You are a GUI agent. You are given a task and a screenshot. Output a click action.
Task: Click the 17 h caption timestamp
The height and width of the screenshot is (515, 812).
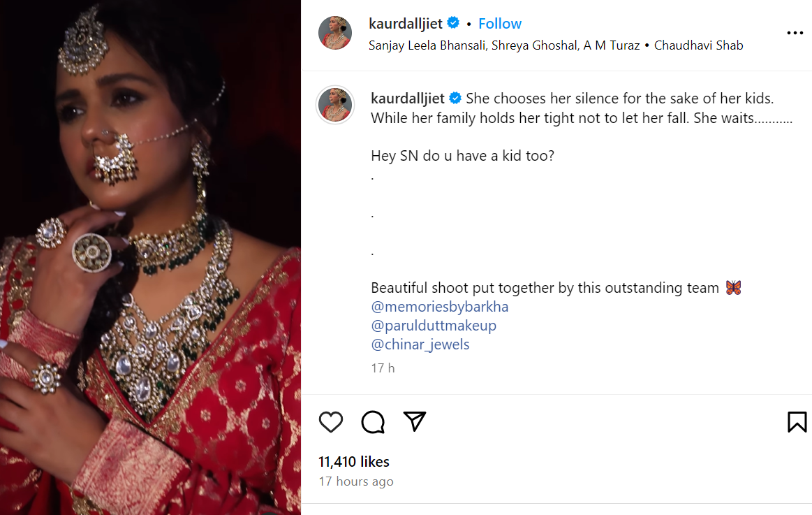pyautogui.click(x=383, y=368)
